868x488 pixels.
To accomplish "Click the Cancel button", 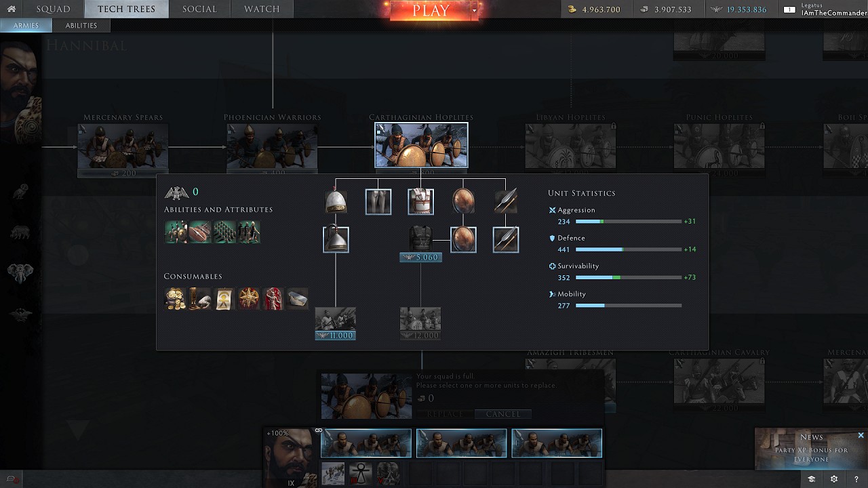I will click(503, 414).
